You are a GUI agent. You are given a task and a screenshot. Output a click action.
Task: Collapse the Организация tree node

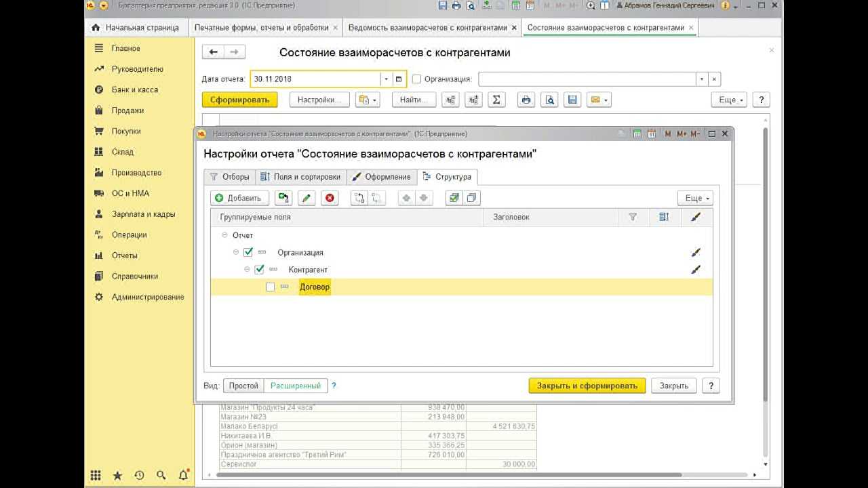236,252
